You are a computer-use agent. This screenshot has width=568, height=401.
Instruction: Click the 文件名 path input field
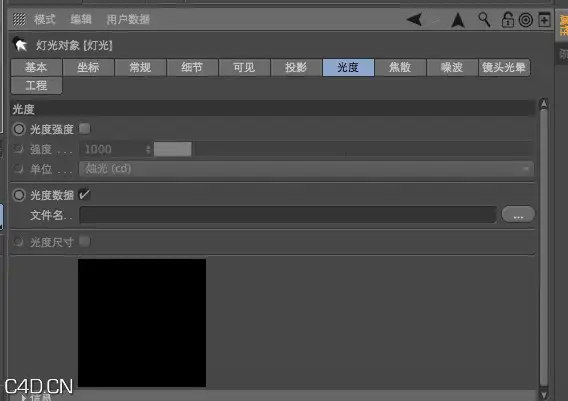tap(288, 215)
